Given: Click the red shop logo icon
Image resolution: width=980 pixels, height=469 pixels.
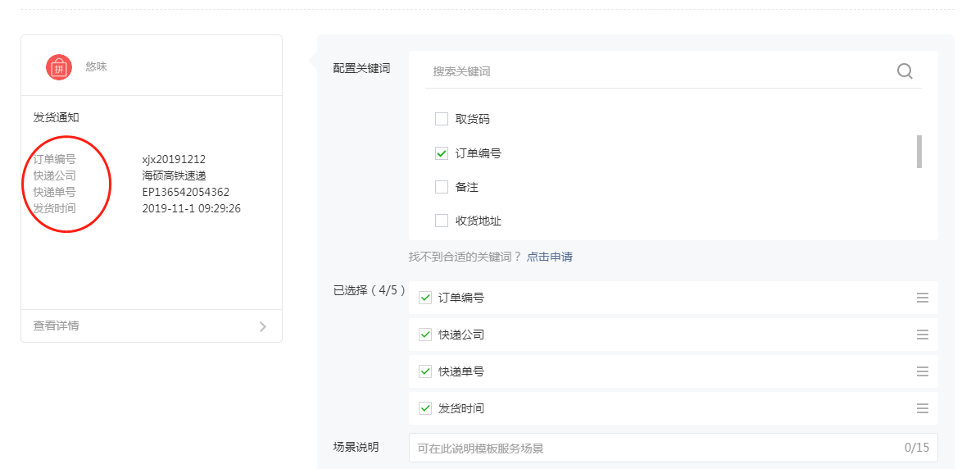Looking at the screenshot, I should click(x=59, y=67).
